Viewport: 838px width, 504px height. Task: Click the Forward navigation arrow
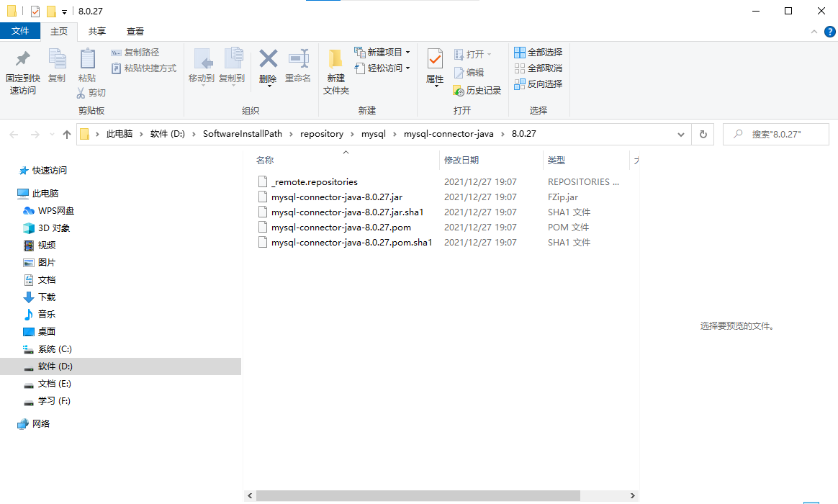pos(35,135)
